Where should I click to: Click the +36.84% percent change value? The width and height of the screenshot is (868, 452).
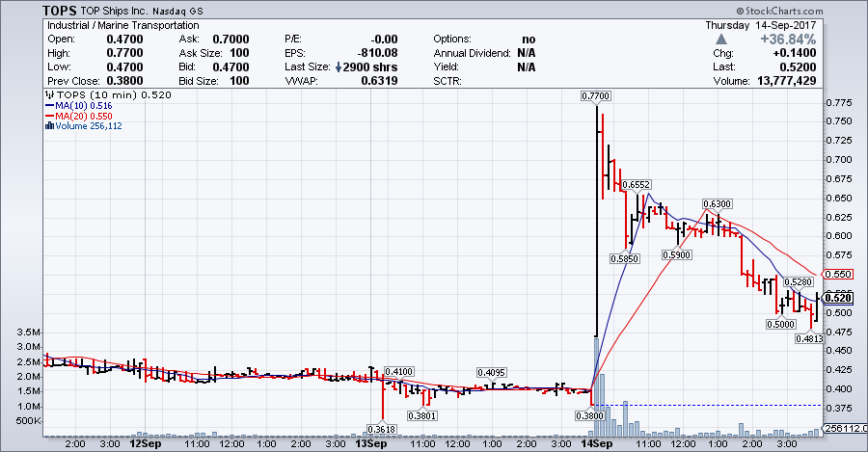[788, 40]
